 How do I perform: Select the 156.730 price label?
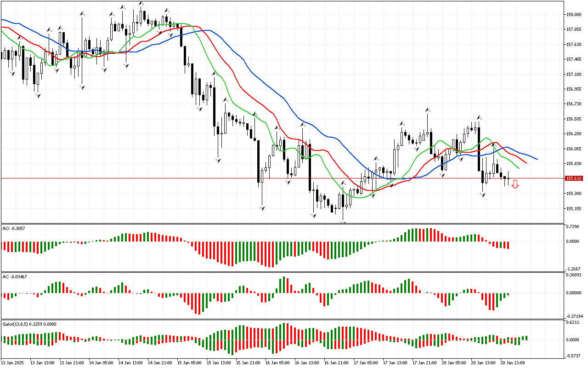point(574,104)
